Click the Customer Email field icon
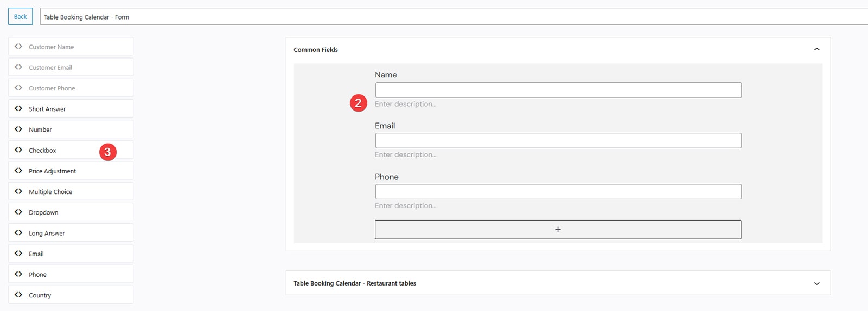The image size is (868, 311). [x=18, y=67]
